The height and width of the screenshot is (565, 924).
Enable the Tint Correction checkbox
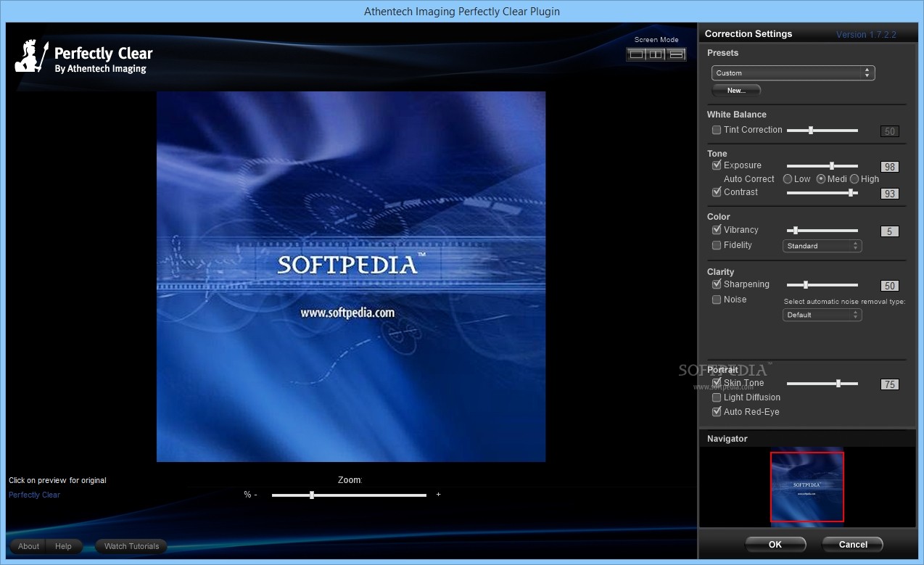pos(717,130)
